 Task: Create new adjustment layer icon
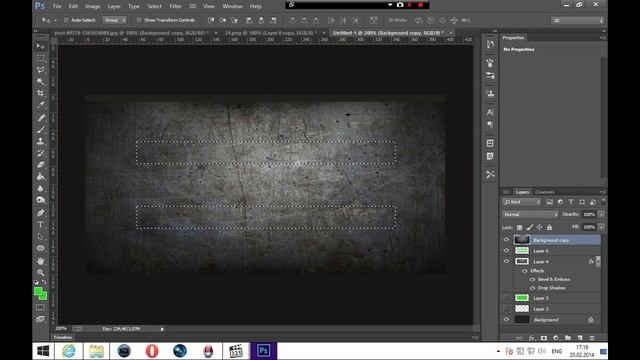click(x=556, y=338)
